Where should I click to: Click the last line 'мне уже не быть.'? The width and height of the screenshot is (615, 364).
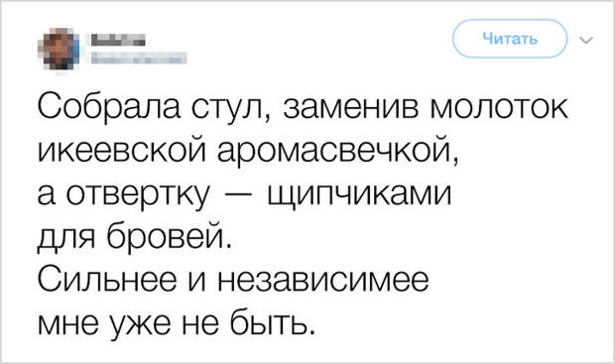[x=177, y=325]
